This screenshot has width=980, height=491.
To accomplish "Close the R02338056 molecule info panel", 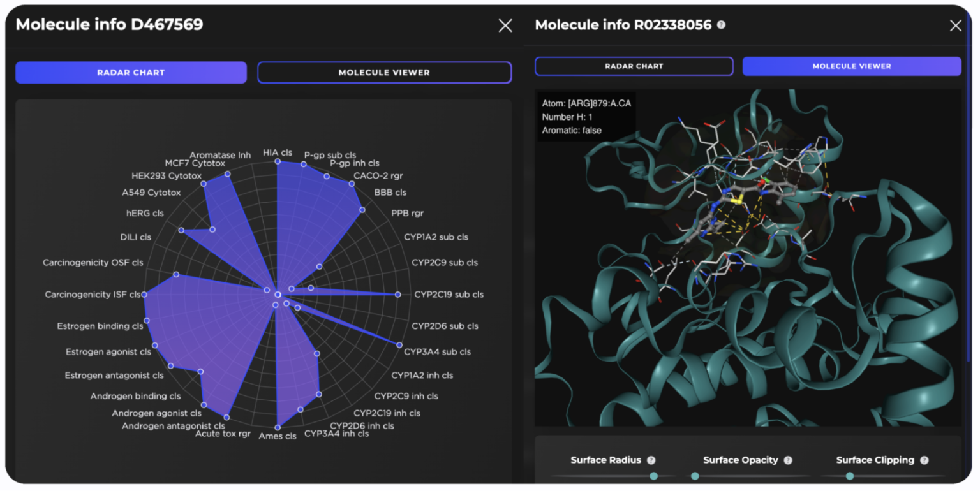I will [x=956, y=26].
